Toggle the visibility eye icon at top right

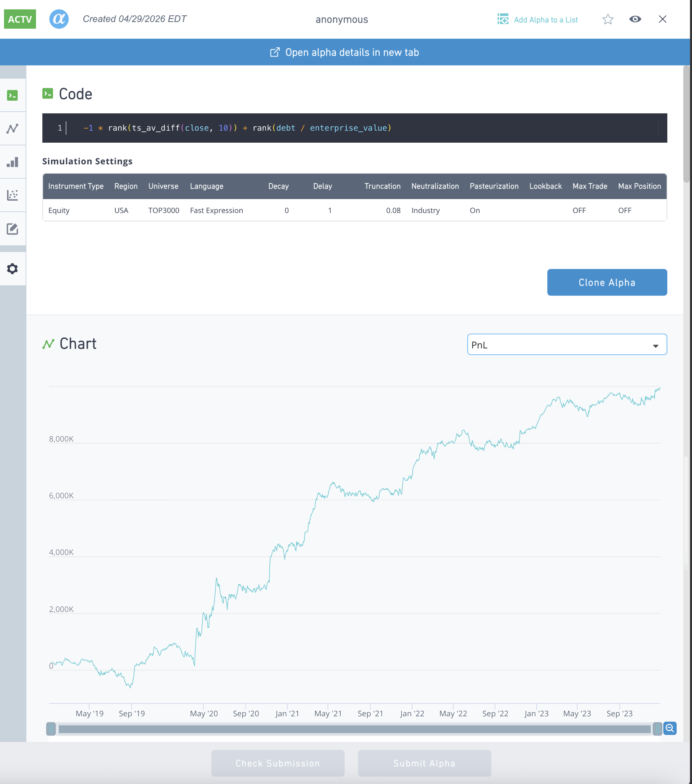tap(635, 19)
